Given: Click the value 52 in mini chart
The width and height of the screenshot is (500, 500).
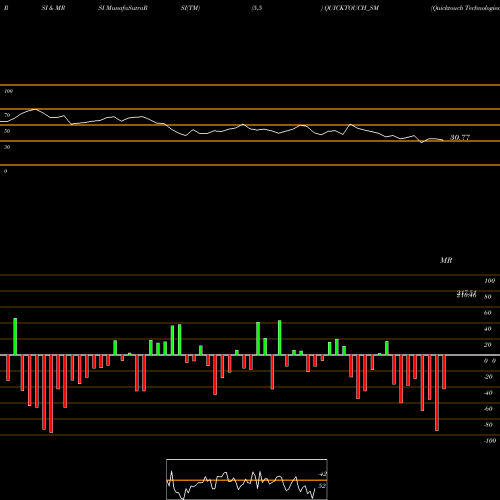Looking at the screenshot, I should tap(322, 486).
